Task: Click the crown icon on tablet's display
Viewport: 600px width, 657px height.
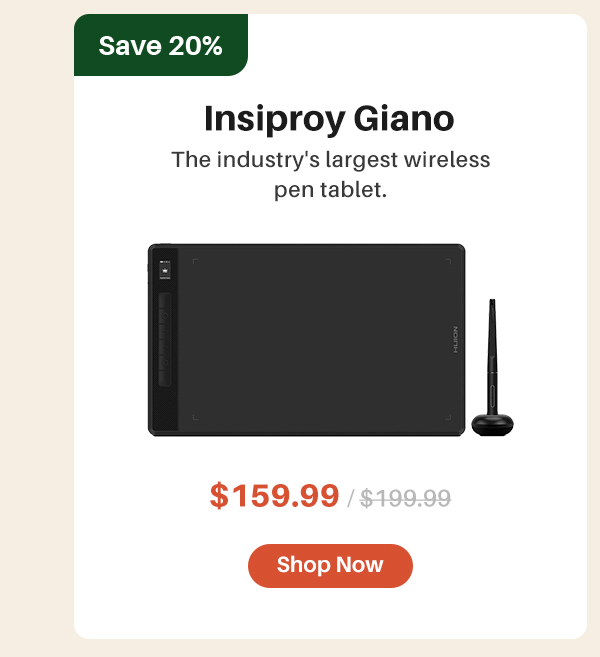Action: (165, 271)
